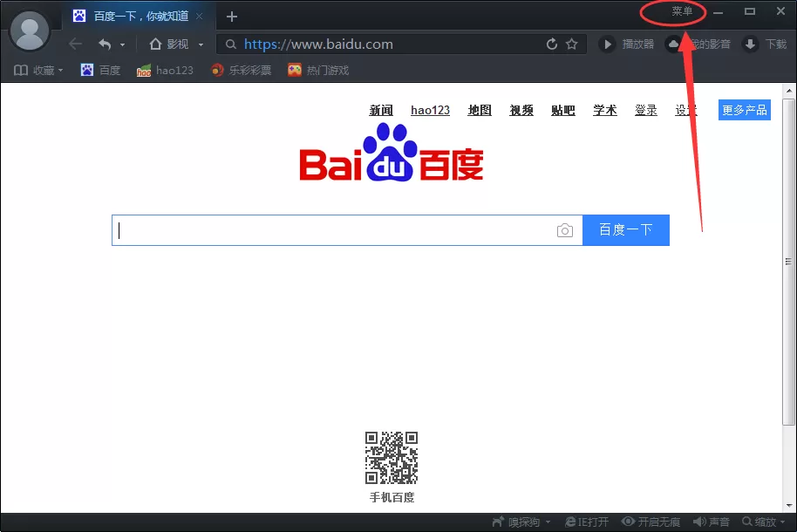Click the address bar search magnifier icon
Screen dimensions: 797x532
[231, 44]
